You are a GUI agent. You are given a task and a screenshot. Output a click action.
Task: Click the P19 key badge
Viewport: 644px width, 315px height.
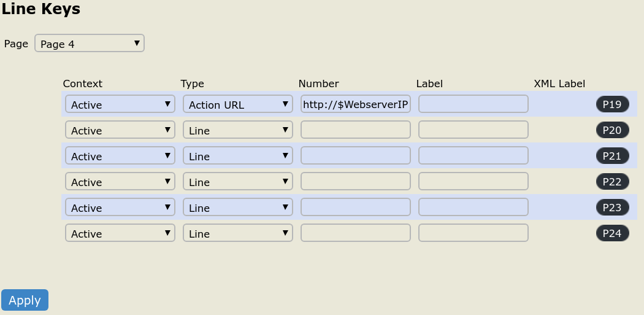[612, 104]
